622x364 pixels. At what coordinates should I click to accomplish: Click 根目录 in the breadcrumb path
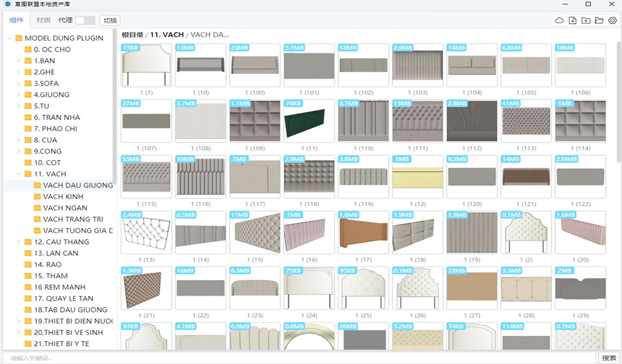(132, 35)
